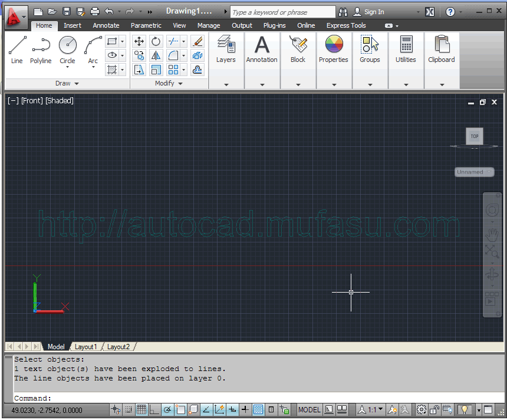Open the Circle options dropdown arrow
Screen dimensions: 507x420
68,67
